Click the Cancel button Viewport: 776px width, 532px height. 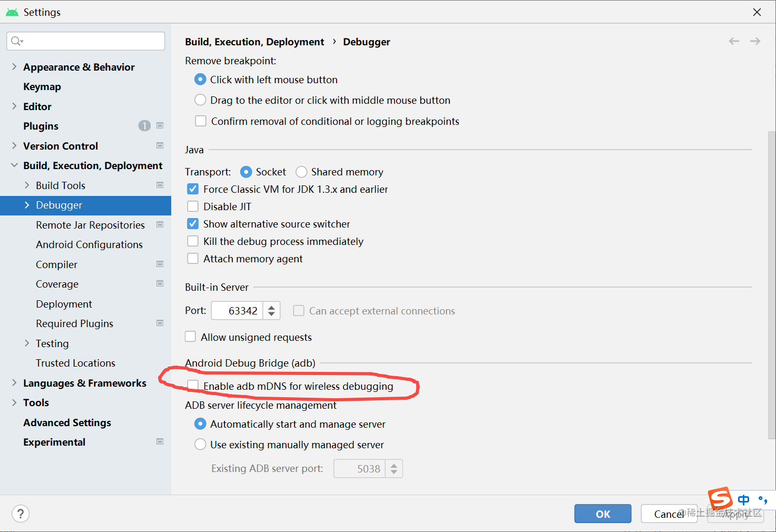pos(669,514)
